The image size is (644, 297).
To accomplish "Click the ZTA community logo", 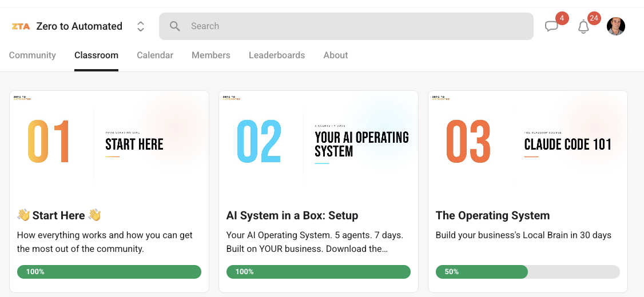I will (21, 26).
